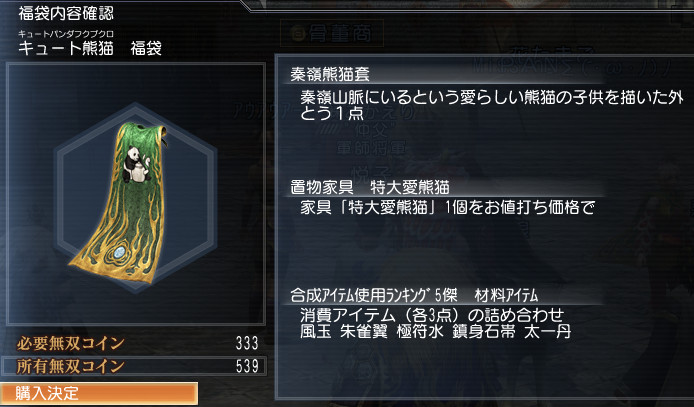Click the 秦嶺山脈 cape description text

pos(492,105)
